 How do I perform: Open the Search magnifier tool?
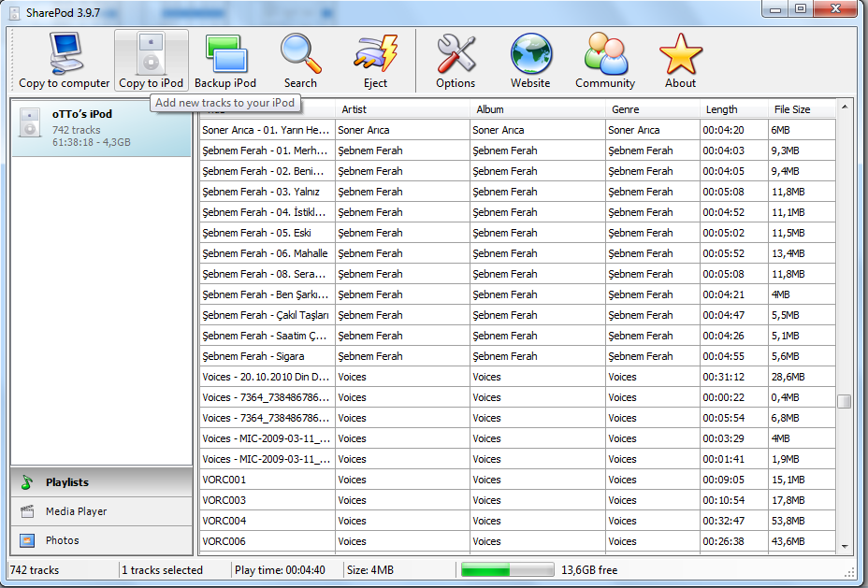pyautogui.click(x=300, y=60)
